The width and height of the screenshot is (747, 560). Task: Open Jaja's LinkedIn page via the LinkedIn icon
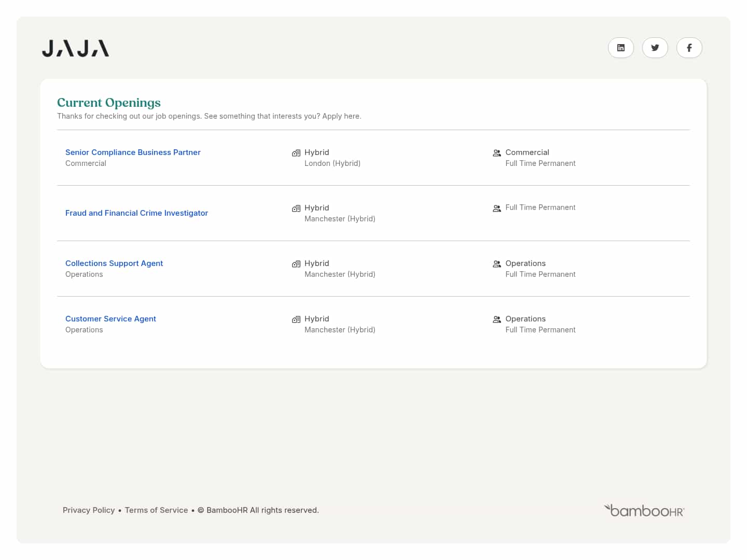tap(621, 48)
